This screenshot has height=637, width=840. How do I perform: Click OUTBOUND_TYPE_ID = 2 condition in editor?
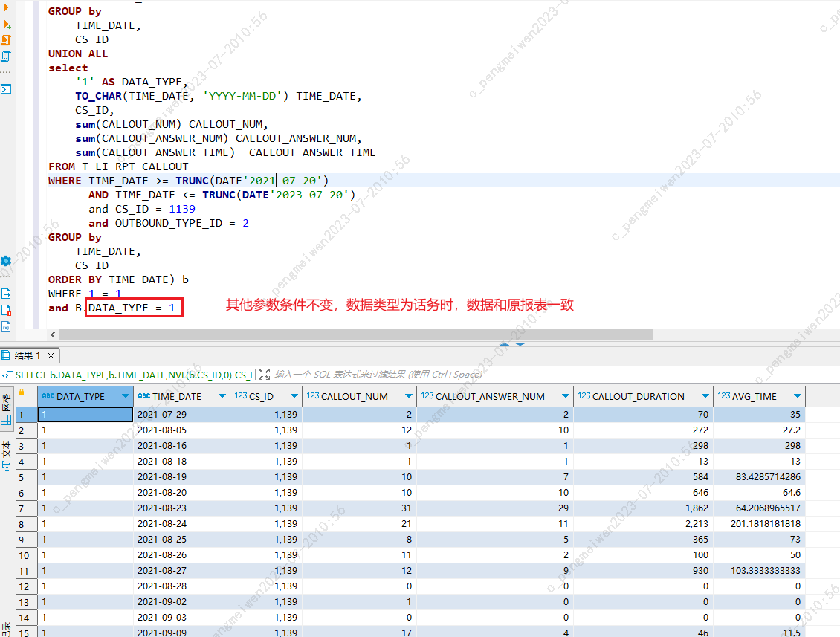[x=181, y=224]
